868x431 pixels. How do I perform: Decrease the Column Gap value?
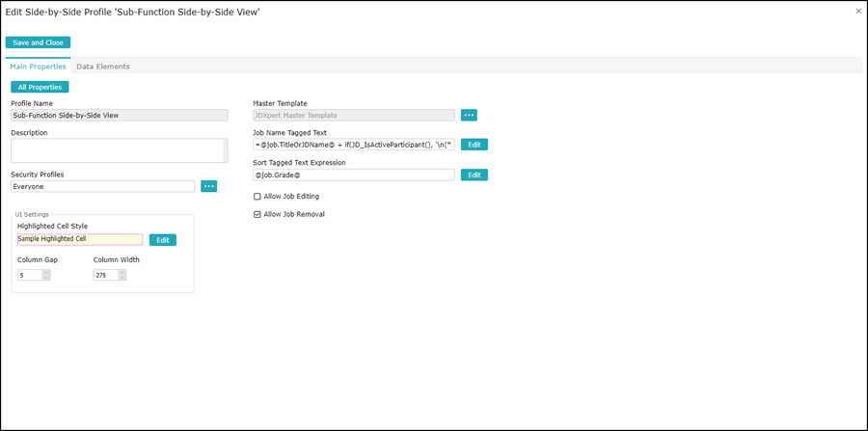click(x=46, y=278)
